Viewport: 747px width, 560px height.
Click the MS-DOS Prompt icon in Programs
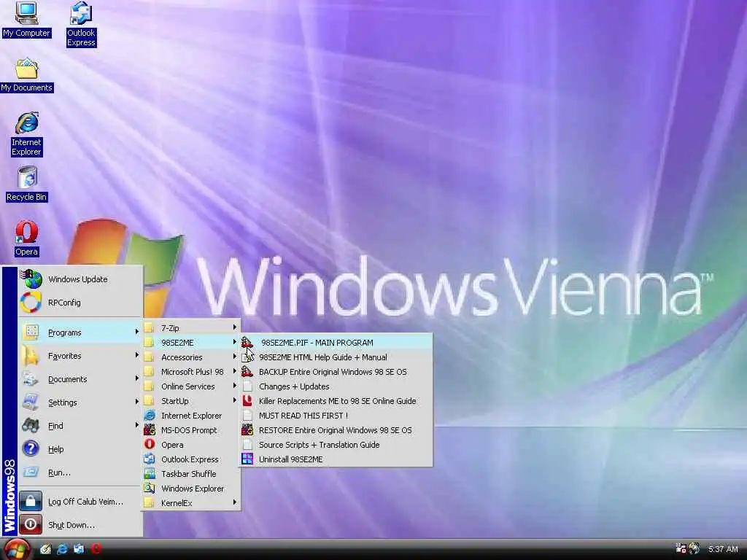click(150, 430)
